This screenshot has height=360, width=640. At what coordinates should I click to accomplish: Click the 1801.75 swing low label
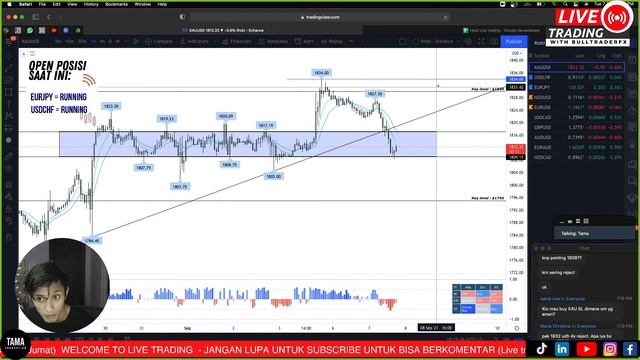(180, 187)
